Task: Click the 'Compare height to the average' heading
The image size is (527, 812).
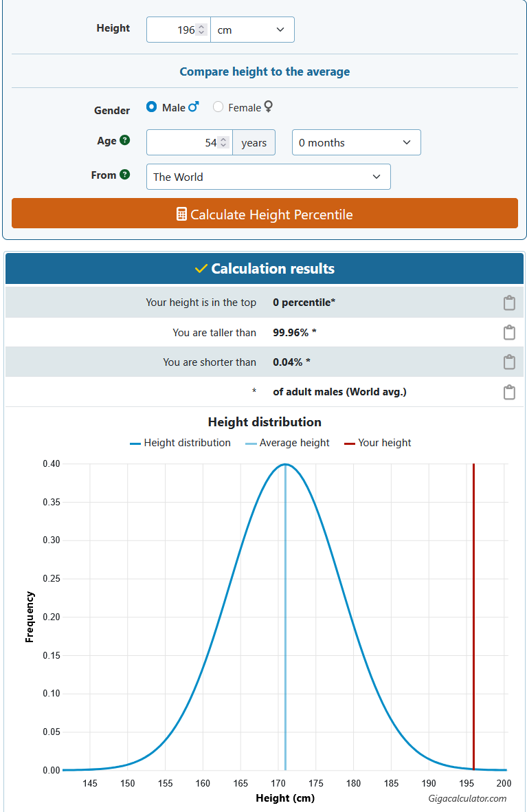Action: point(265,72)
